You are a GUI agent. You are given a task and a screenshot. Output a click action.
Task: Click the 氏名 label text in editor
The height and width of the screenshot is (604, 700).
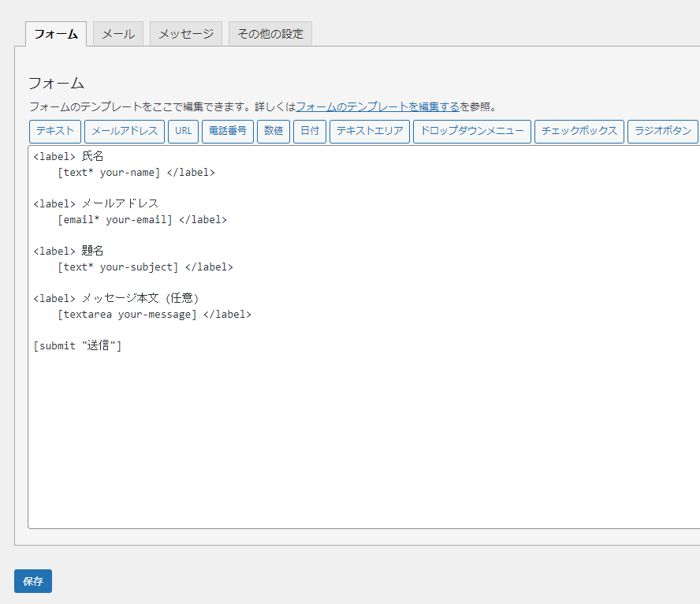[x=92, y=156]
